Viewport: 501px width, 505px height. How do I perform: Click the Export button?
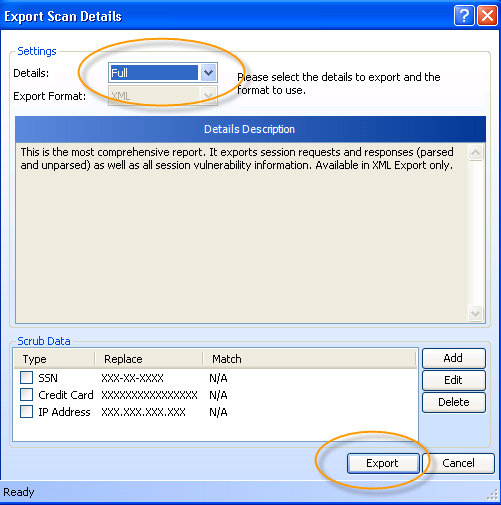[383, 463]
